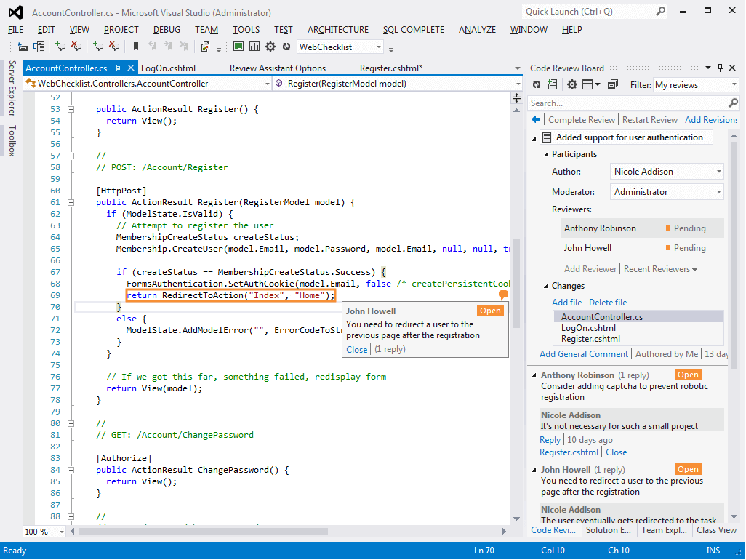Open the ARCHITECTURE menu
The image size is (746, 560).
(337, 30)
